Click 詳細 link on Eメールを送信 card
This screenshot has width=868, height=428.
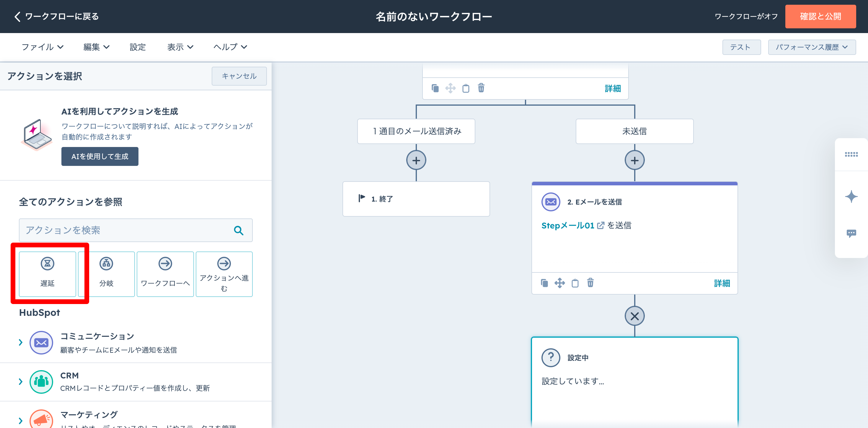point(722,283)
